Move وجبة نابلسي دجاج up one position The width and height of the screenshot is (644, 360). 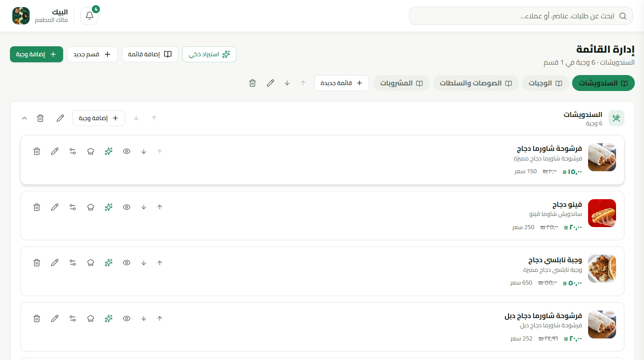(x=160, y=263)
